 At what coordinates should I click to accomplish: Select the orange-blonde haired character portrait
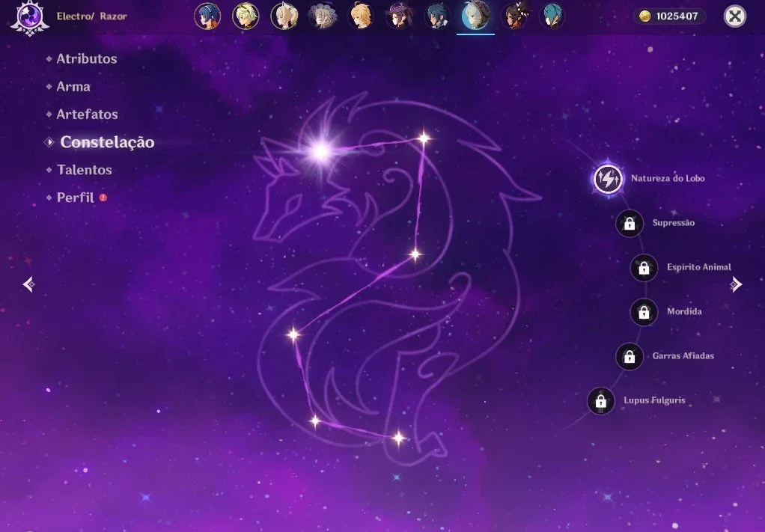tap(361, 16)
